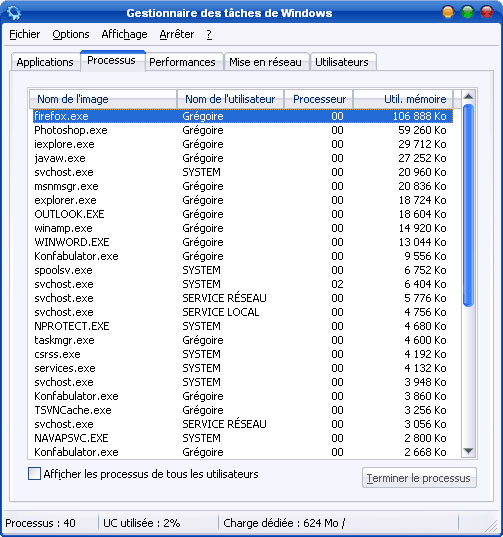Open the Affichage menu
This screenshot has width=503, height=537.
tap(124, 34)
